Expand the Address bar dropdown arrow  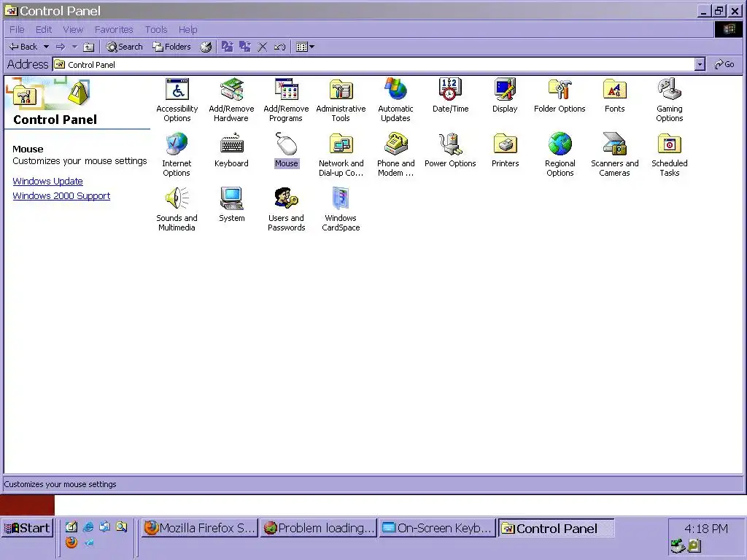[700, 64]
